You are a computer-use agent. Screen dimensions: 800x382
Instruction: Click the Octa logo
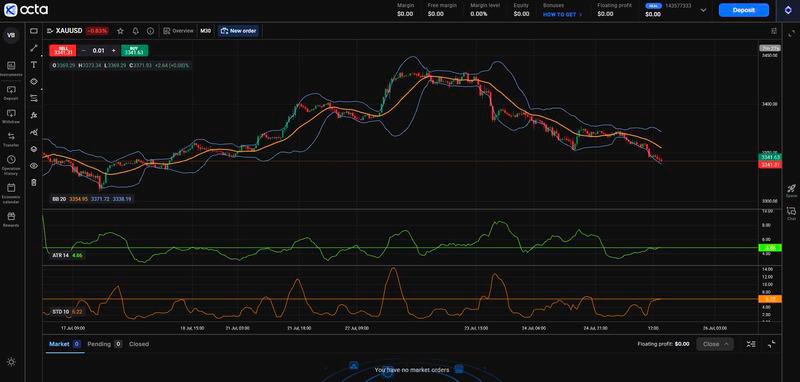[26, 10]
